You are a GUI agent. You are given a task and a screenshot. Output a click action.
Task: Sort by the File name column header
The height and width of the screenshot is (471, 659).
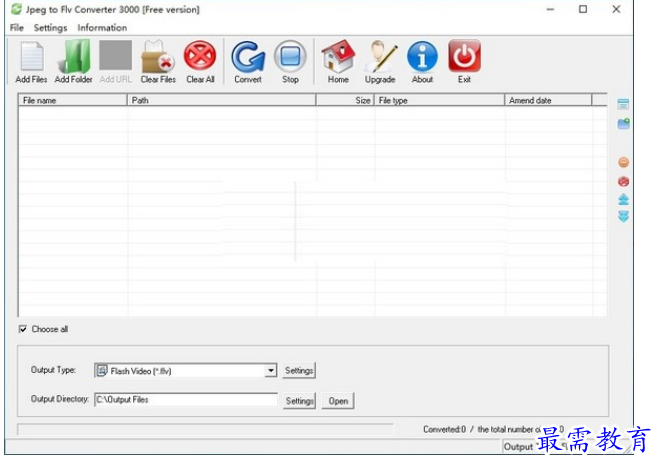point(72,100)
